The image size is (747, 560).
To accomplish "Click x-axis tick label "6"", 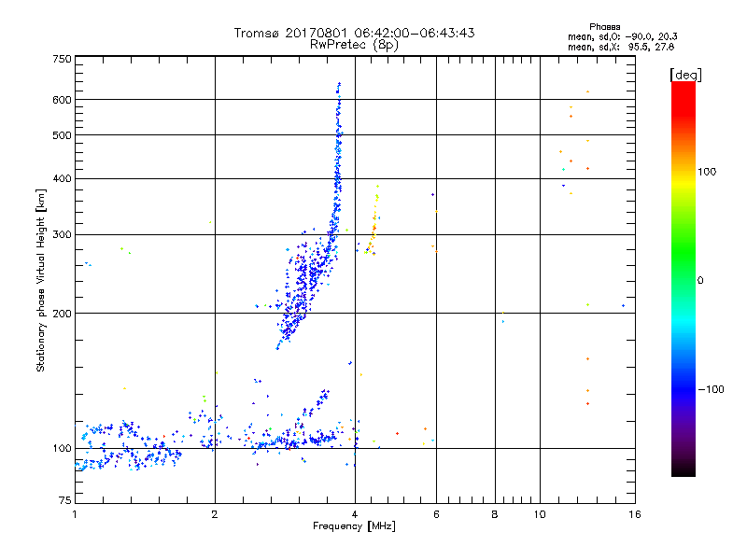I will point(436,514).
